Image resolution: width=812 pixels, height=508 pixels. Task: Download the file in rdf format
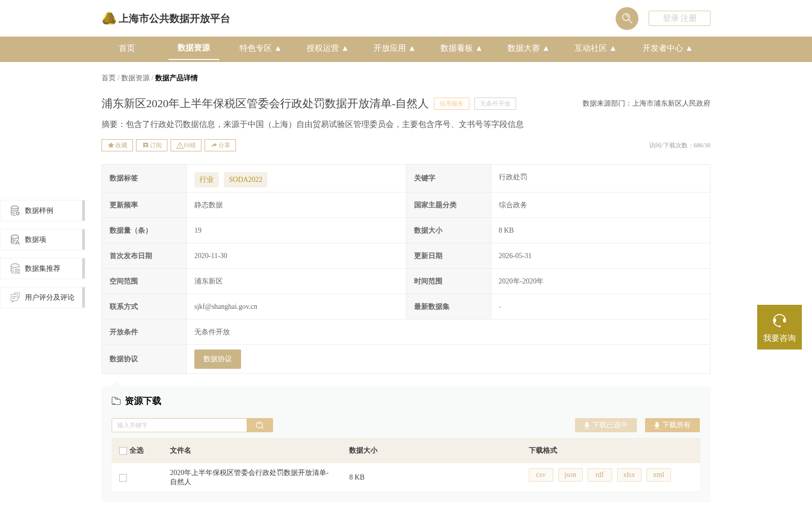click(x=600, y=475)
